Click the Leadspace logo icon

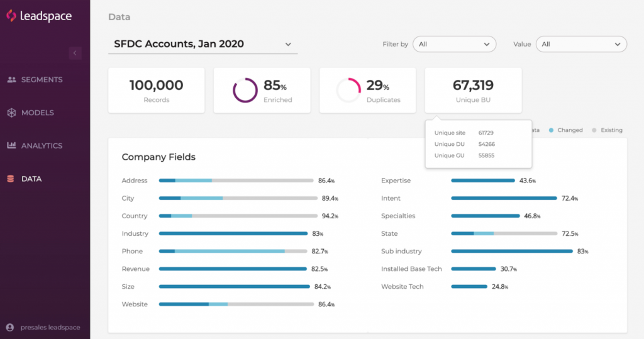coord(11,16)
